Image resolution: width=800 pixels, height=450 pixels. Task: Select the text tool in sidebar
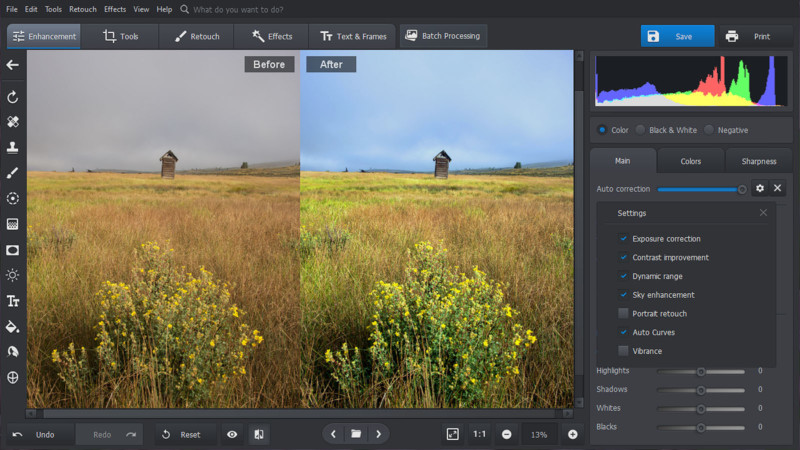pos(13,301)
